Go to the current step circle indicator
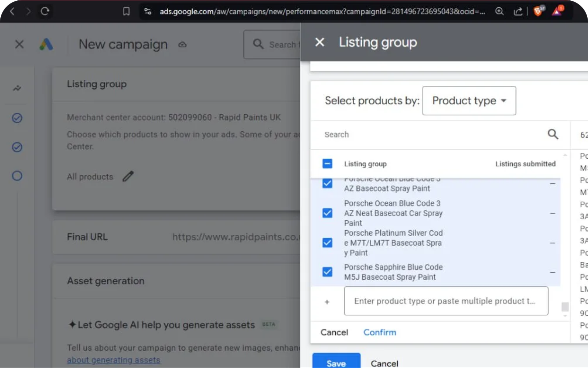The height and width of the screenshot is (368, 588). click(17, 176)
